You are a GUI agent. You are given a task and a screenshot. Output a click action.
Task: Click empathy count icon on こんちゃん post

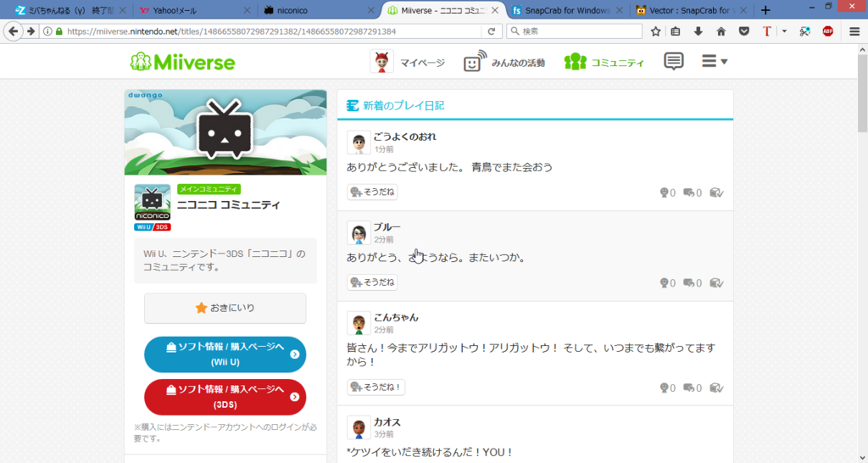(665, 388)
